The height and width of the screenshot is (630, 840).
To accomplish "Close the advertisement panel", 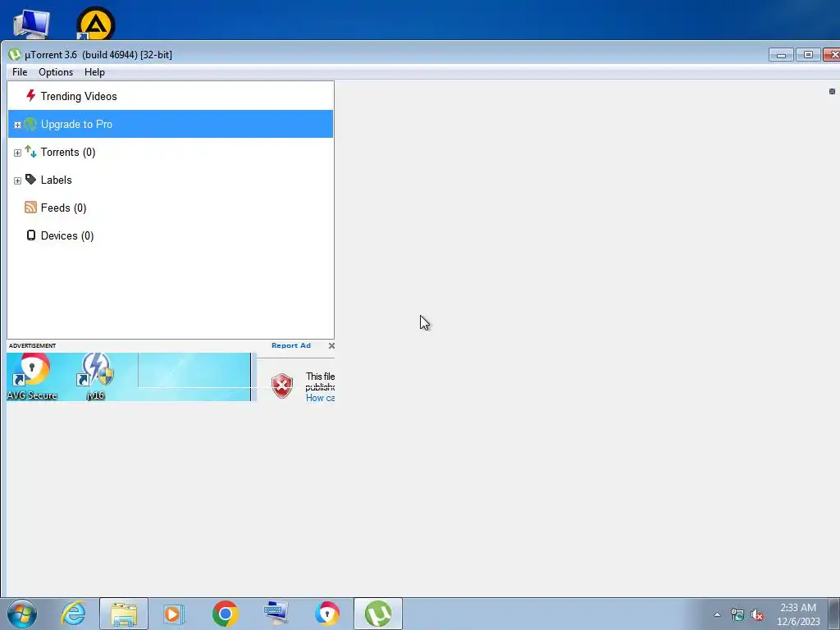I will pos(331,345).
